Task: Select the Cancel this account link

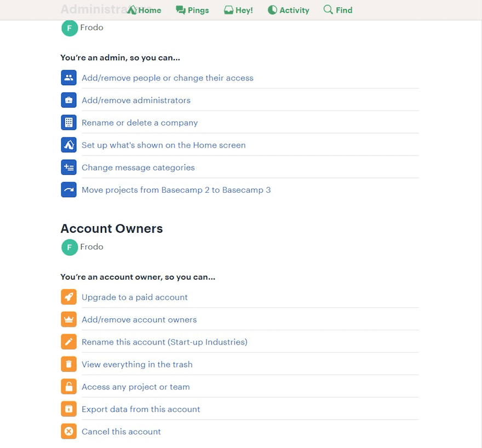Action: (121, 432)
